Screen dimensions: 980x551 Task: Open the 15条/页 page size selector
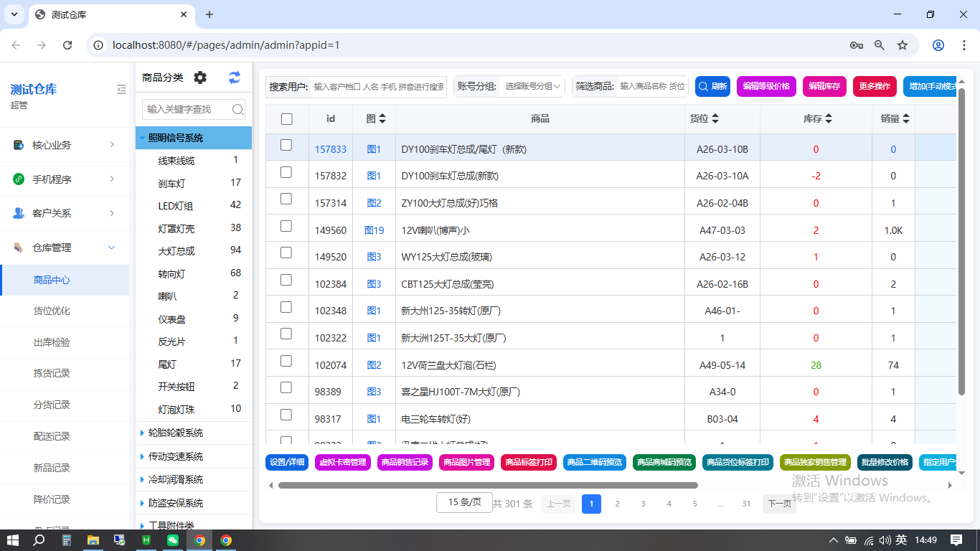[463, 503]
